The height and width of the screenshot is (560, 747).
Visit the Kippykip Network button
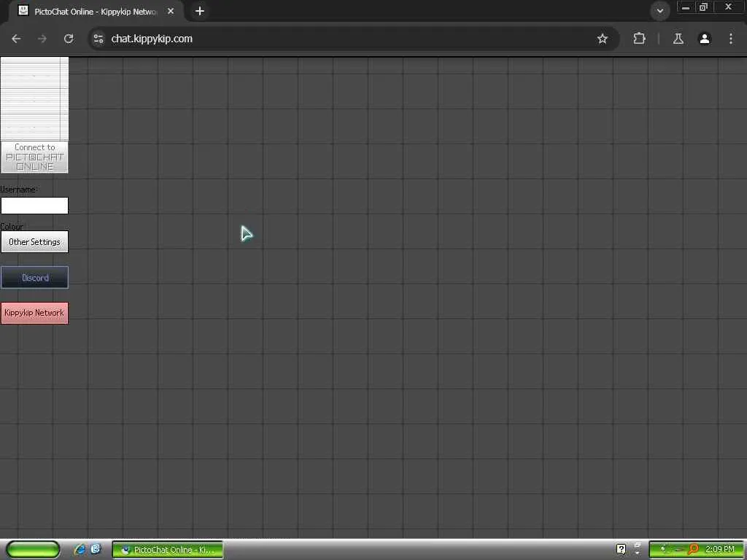tap(34, 313)
